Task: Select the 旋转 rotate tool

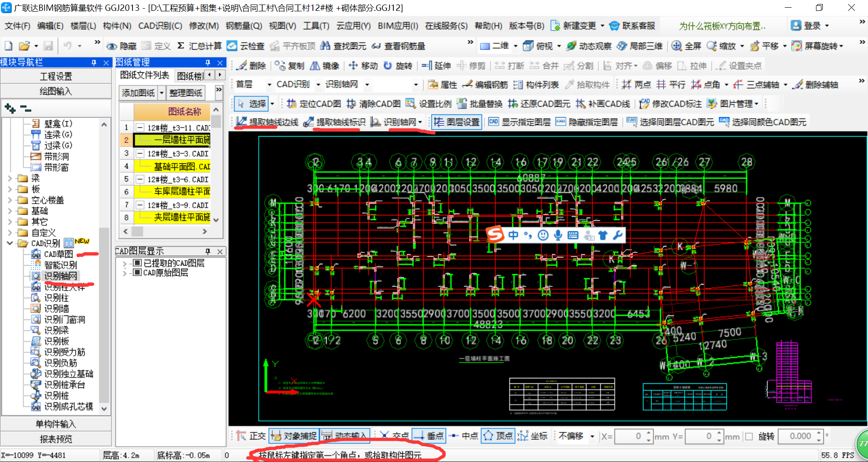Action: click(x=398, y=66)
